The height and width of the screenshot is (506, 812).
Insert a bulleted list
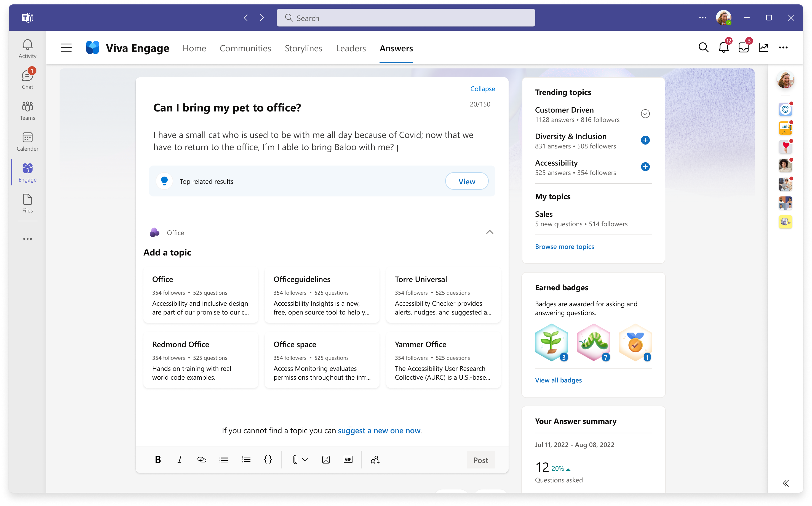[x=224, y=459]
